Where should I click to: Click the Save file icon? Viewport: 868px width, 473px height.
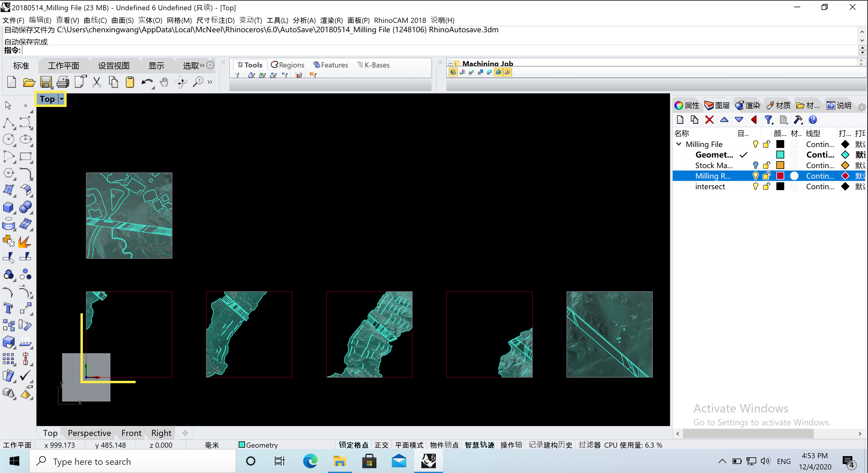click(x=46, y=82)
